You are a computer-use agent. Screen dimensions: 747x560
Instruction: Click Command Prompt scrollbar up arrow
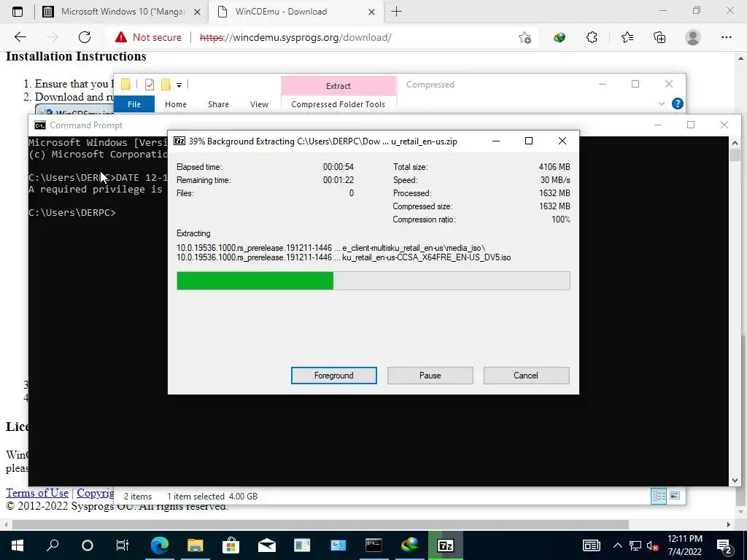coord(734,142)
